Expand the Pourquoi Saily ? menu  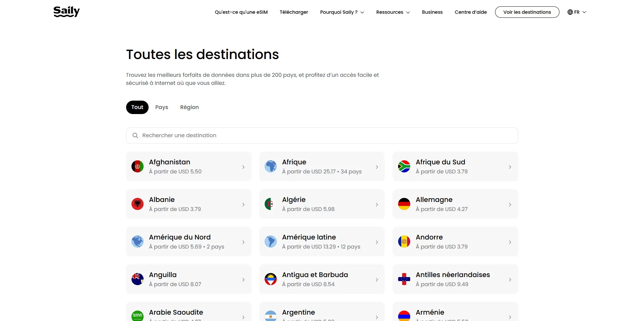tap(342, 12)
